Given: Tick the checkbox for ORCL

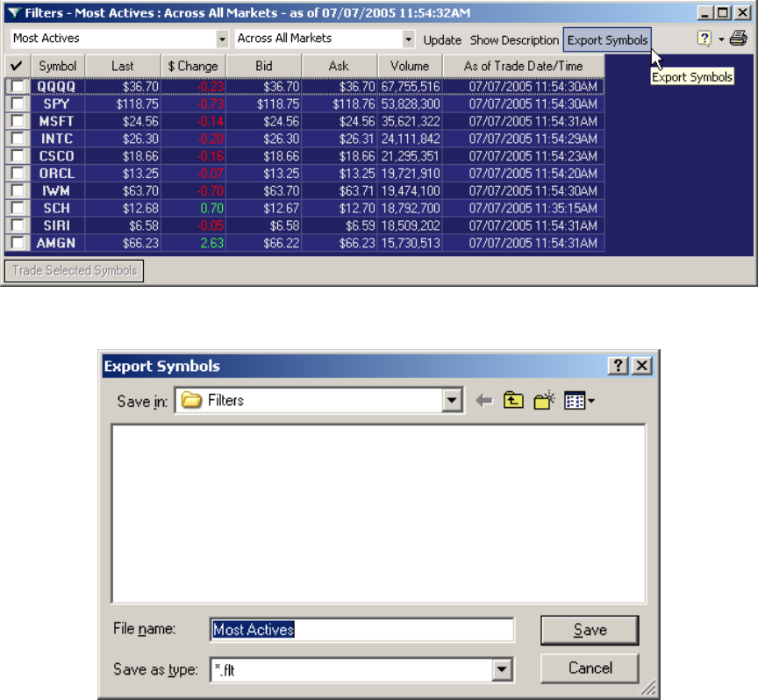Looking at the screenshot, I should pyautogui.click(x=18, y=174).
